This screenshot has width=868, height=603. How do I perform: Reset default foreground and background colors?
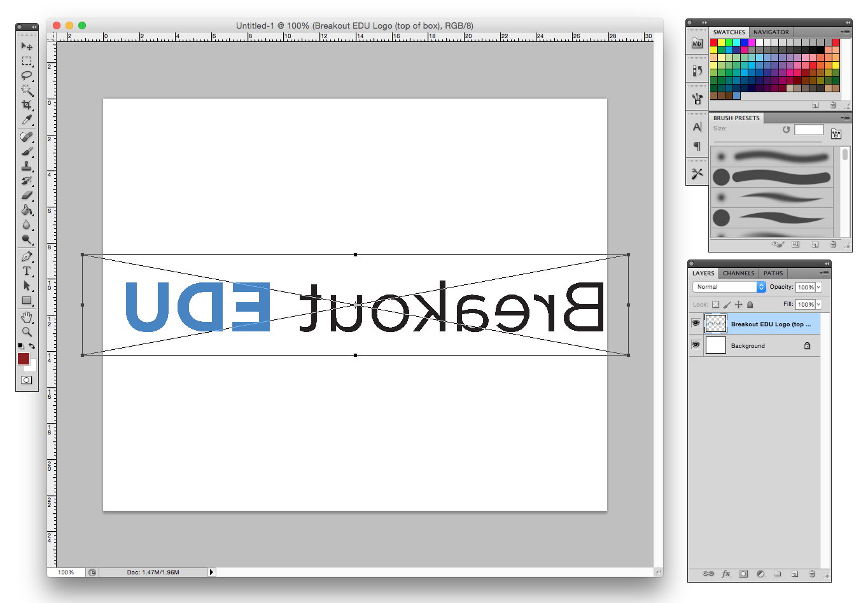point(20,346)
